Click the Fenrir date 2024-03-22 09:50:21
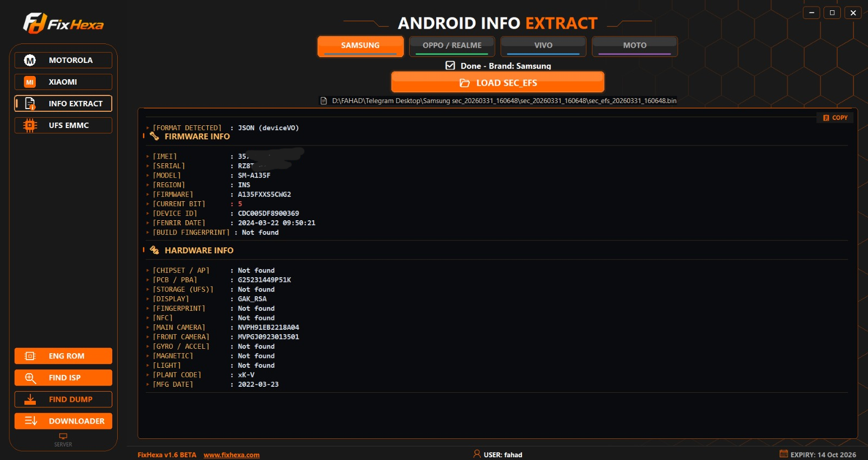868x460 pixels. click(x=277, y=223)
